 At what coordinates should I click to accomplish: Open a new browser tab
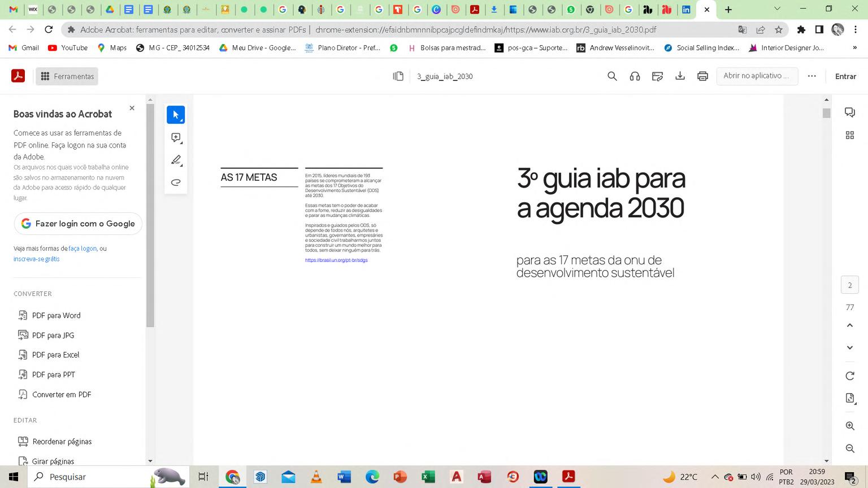pos(728,10)
